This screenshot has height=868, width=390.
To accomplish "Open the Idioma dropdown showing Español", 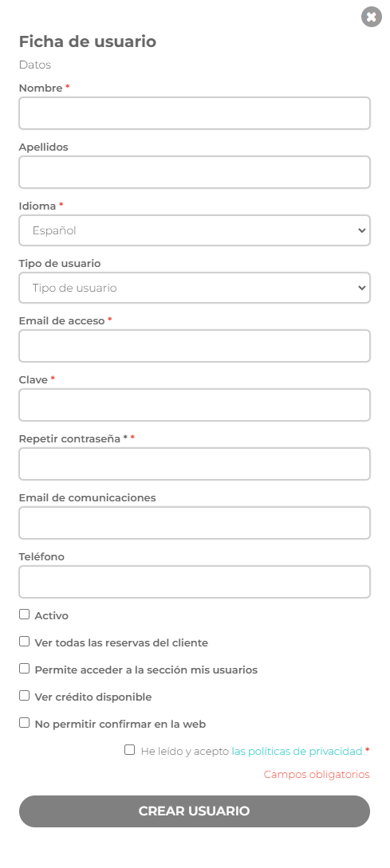I will (195, 230).
